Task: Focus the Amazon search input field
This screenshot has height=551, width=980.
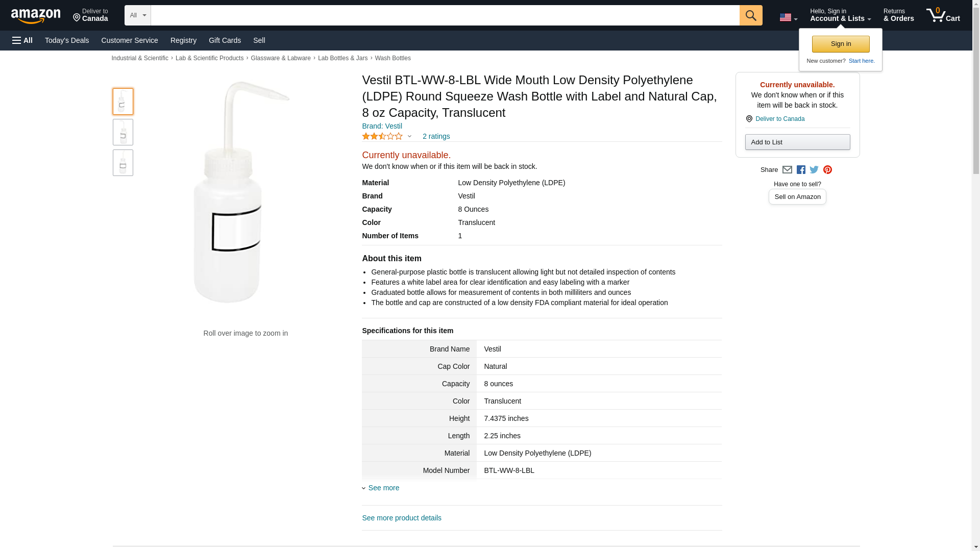Action: tap(445, 15)
